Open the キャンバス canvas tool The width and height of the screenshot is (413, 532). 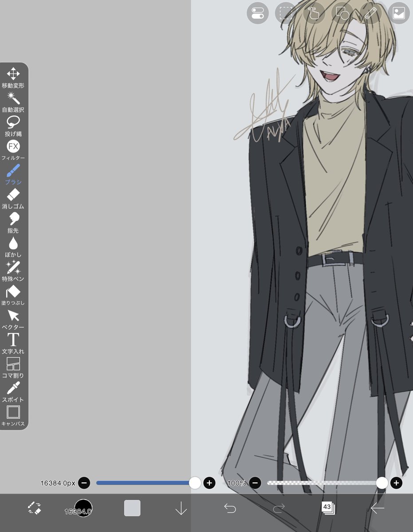pyautogui.click(x=13, y=416)
